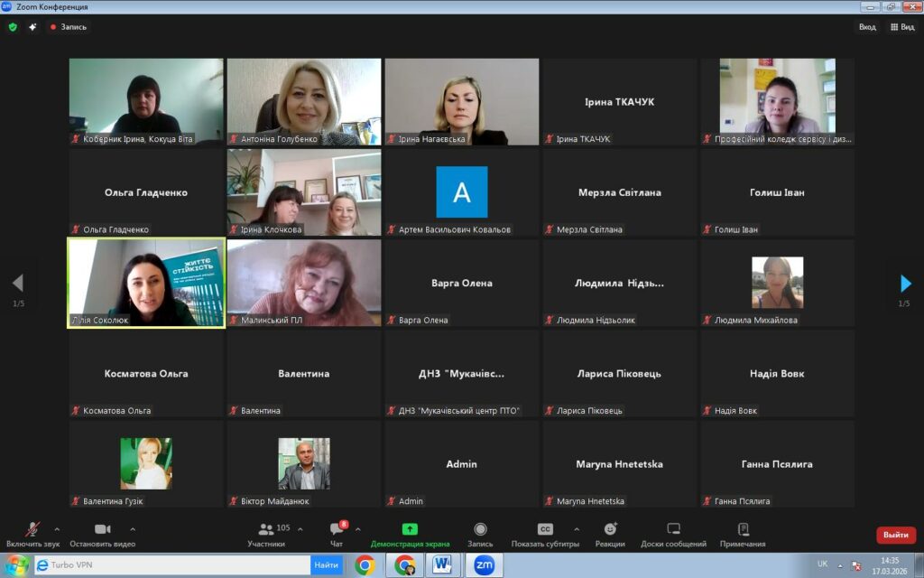
Task: Stop the camera with Остановить видео
Action: click(x=102, y=530)
